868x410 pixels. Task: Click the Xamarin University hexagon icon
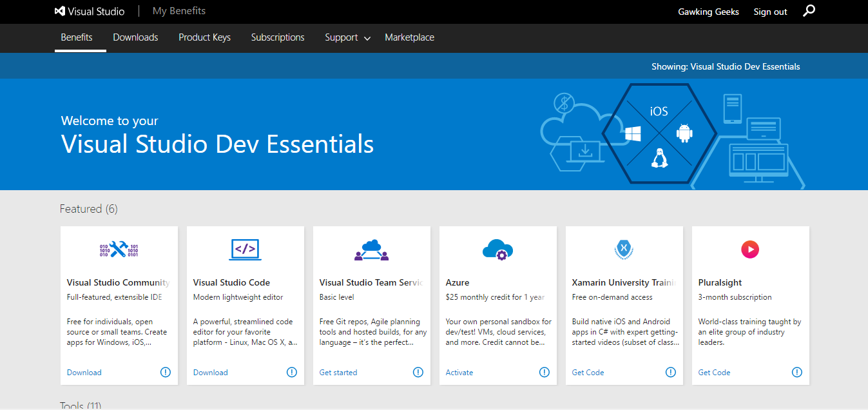point(624,249)
